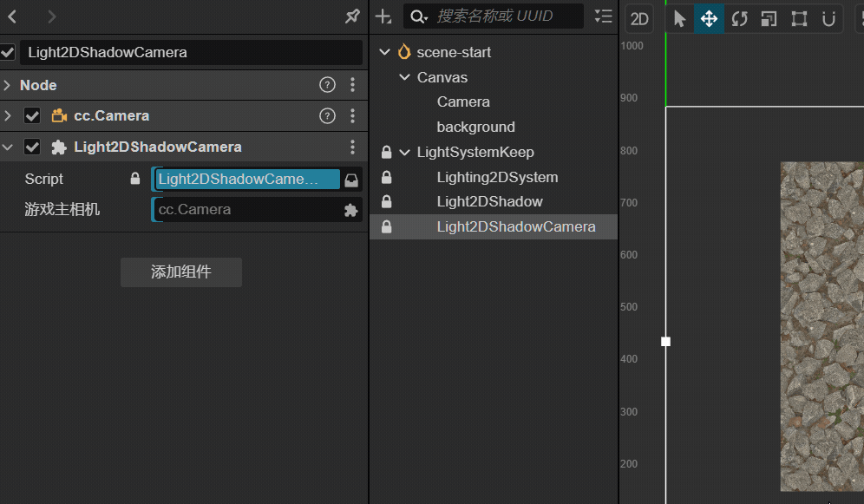This screenshot has height=504, width=864.
Task: Open Light2DShadowCamera component options menu
Action: [x=353, y=147]
